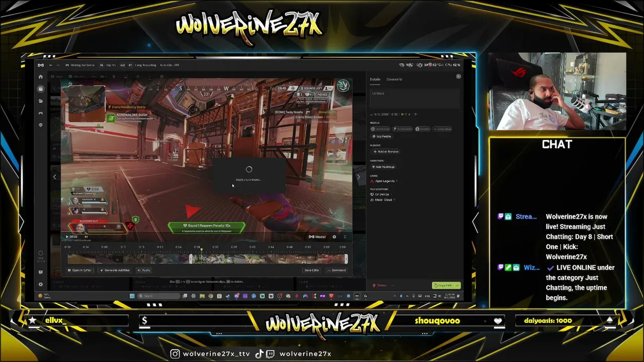Open the settings gear in Medal sidebar
This screenshot has width=644, height=362.
tap(41, 284)
